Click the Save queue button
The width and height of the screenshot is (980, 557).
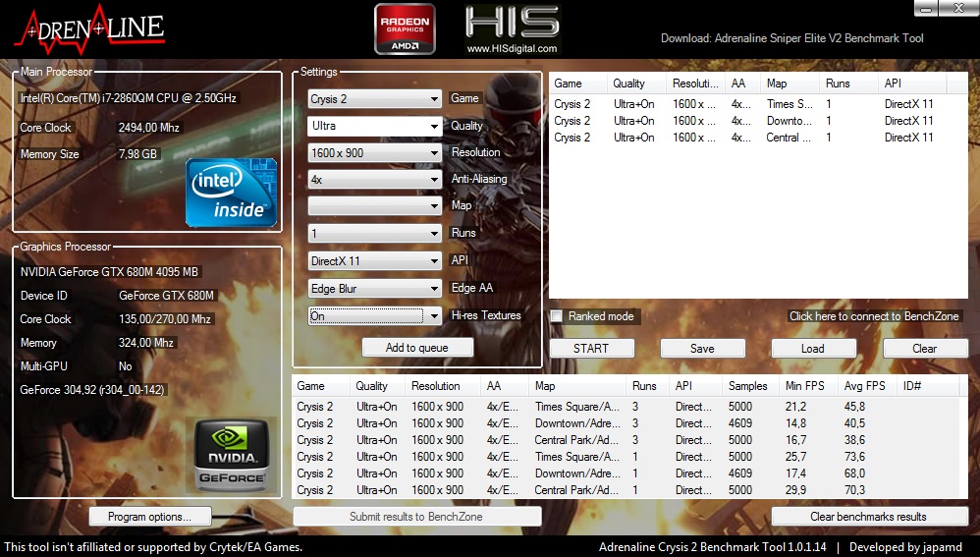tap(702, 348)
